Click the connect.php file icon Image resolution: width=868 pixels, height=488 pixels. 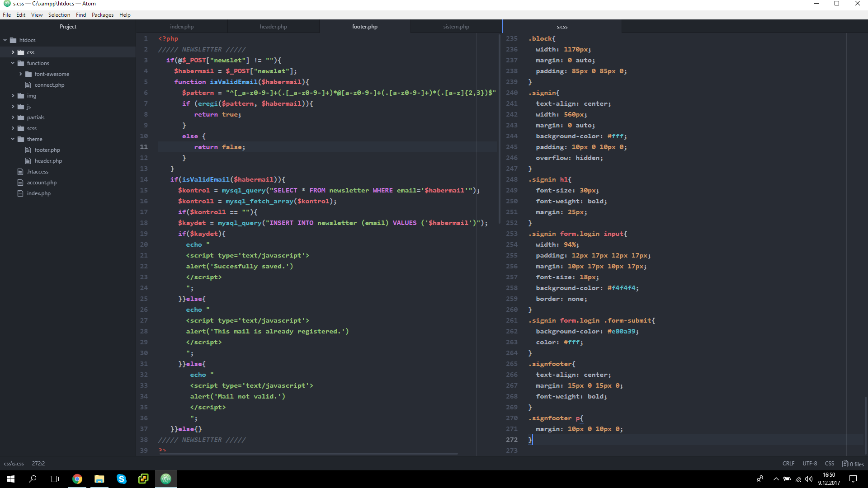[x=28, y=85]
